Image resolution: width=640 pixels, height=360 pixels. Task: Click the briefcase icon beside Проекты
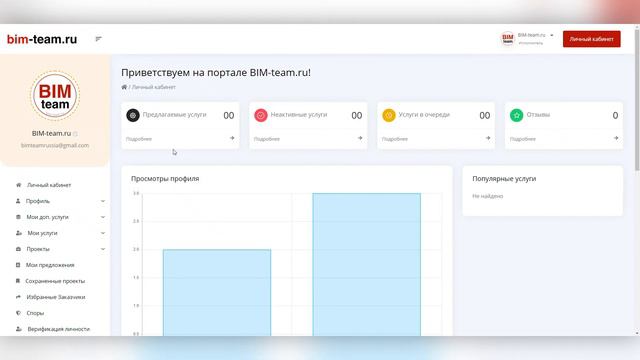point(18,249)
